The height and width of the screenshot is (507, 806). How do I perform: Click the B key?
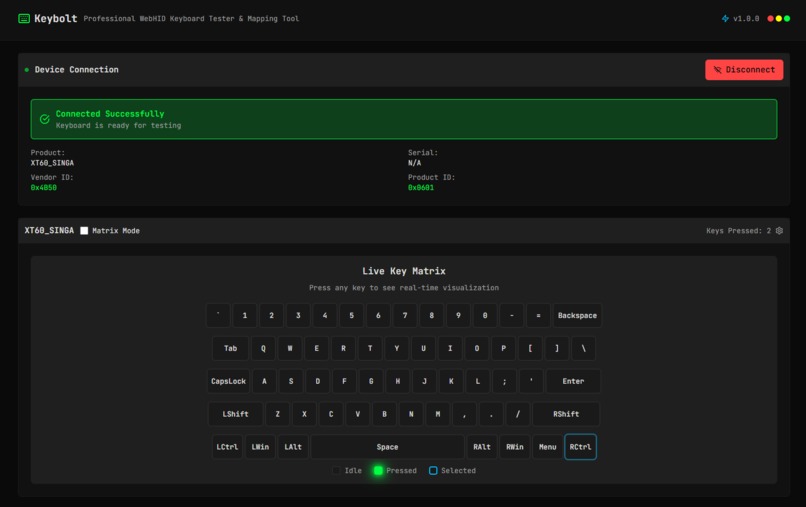(x=384, y=414)
